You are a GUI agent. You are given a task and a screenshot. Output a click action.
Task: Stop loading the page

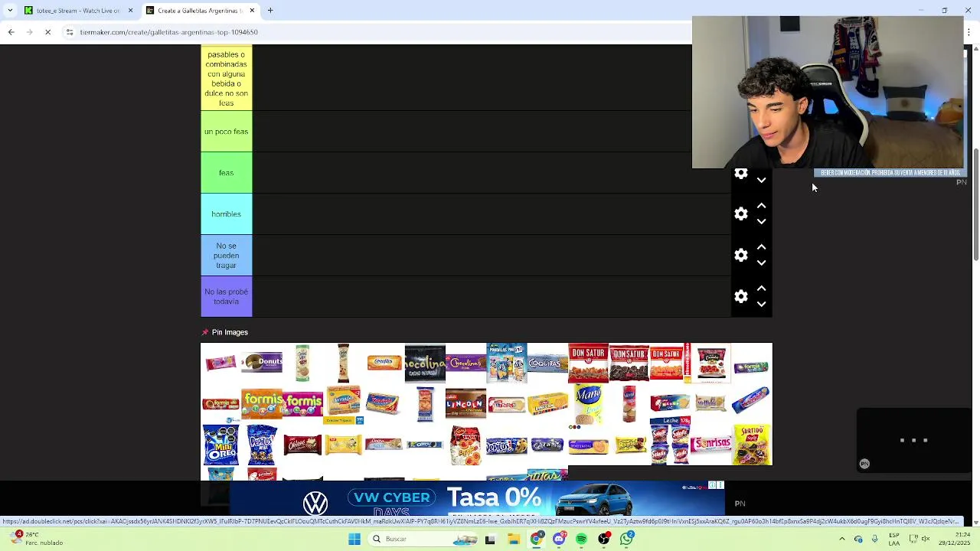pos(47,32)
